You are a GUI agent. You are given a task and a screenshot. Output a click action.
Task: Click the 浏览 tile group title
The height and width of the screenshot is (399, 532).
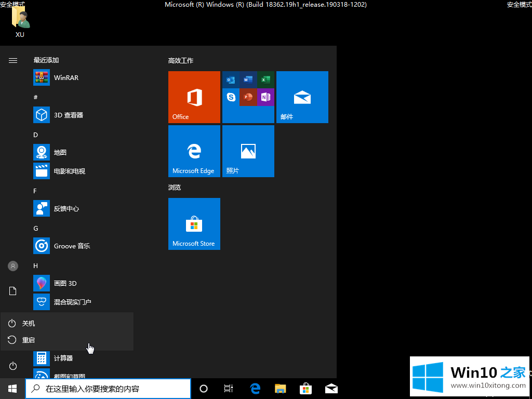click(175, 187)
